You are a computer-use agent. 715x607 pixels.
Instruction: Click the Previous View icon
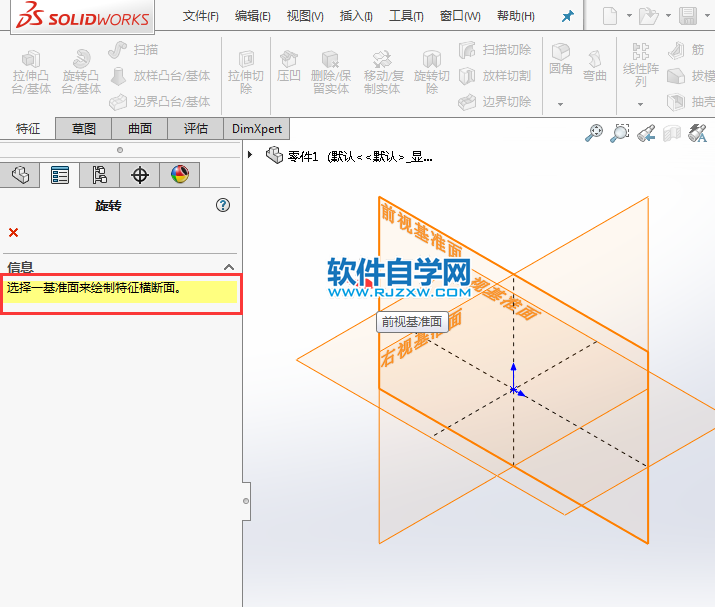646,133
